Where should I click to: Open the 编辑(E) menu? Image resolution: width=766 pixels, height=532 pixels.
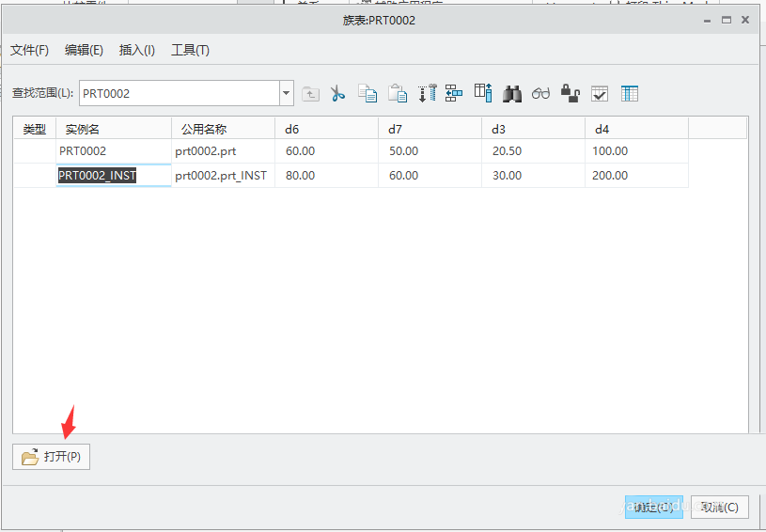coord(84,50)
